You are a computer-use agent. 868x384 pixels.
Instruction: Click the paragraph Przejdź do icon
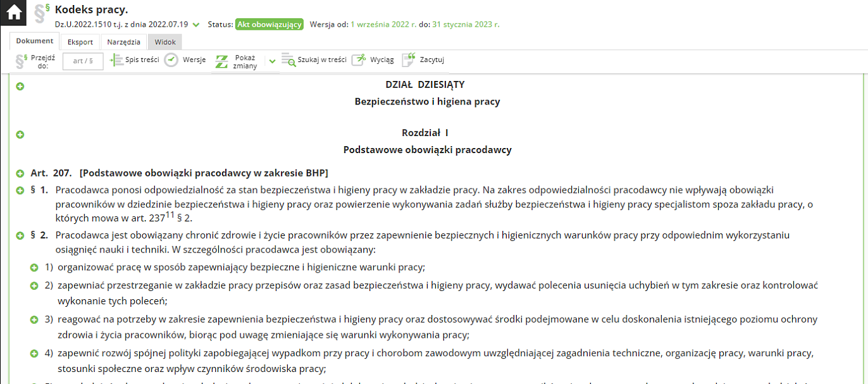[22, 61]
